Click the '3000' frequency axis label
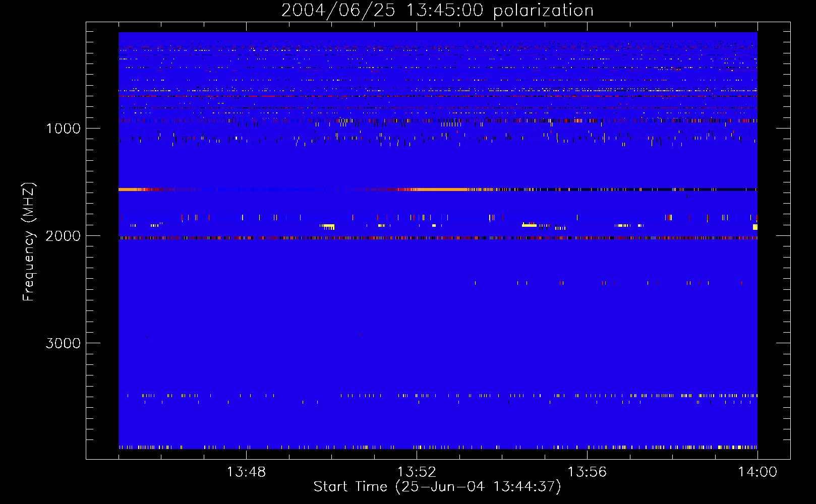Screen dimensions: 816x504 [x=63, y=343]
